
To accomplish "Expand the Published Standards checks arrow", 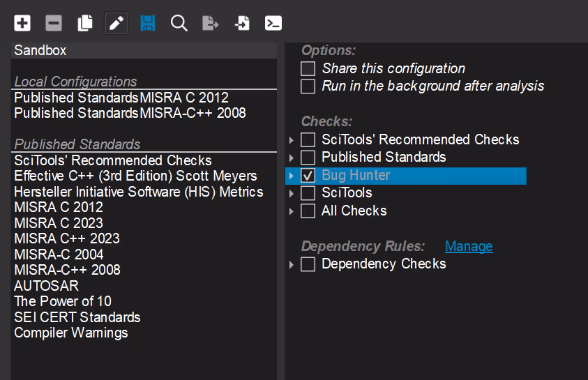I will coord(292,158).
